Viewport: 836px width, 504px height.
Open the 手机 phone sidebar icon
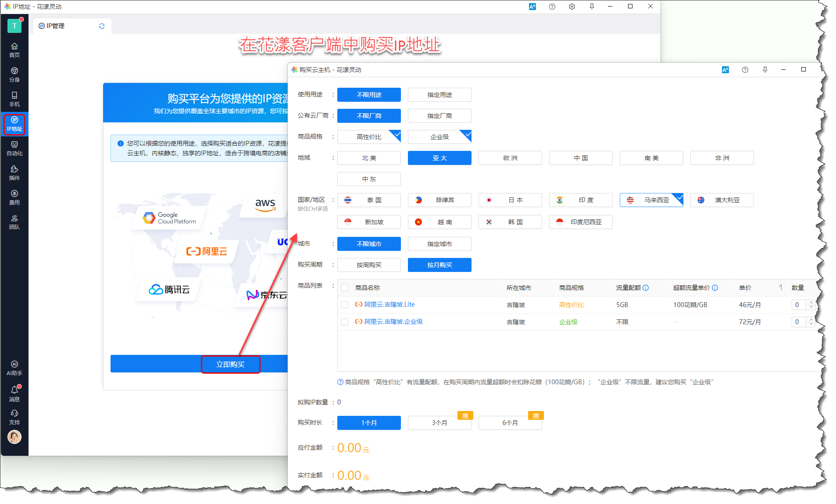pyautogui.click(x=14, y=100)
